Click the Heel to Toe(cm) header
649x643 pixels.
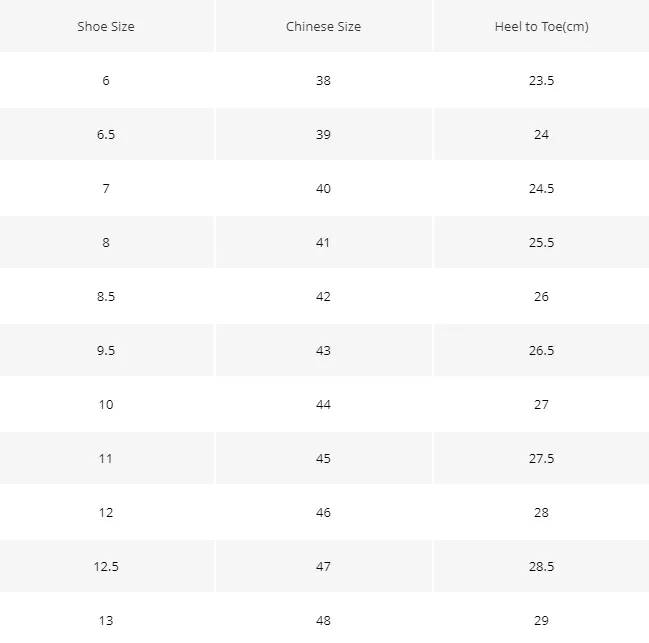click(x=541, y=26)
